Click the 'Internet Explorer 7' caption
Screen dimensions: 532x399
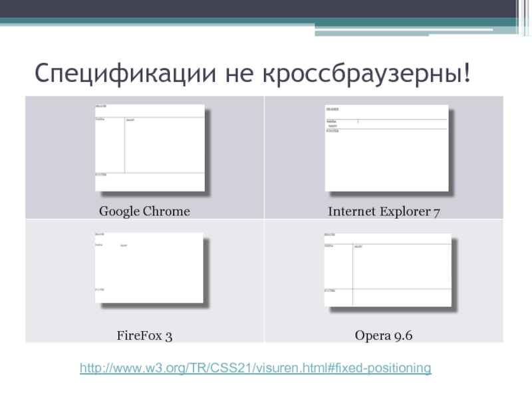click(384, 211)
